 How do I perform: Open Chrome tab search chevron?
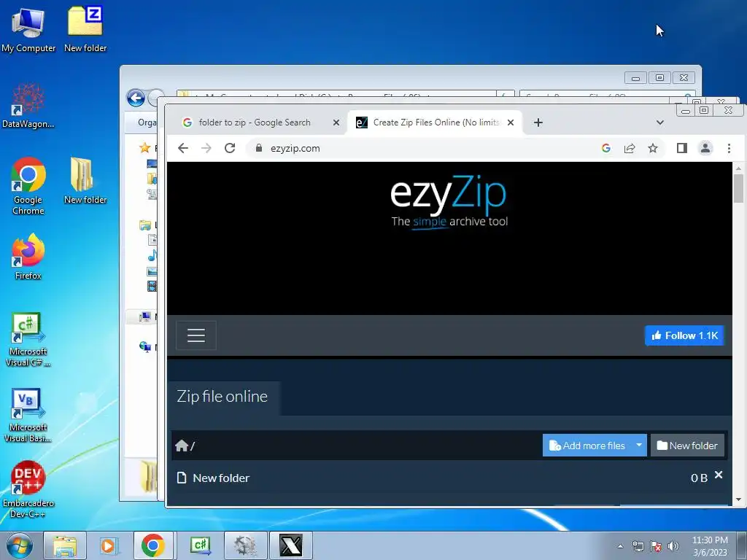(x=659, y=122)
